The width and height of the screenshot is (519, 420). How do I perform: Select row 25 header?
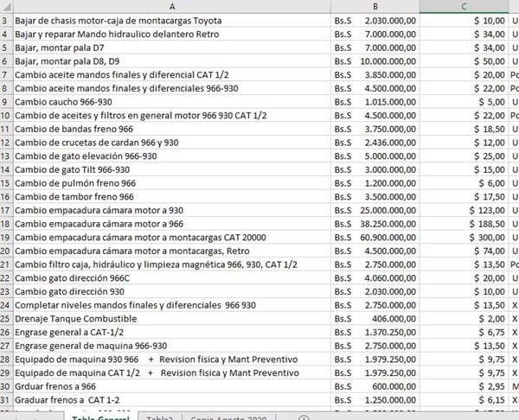(x=6, y=319)
